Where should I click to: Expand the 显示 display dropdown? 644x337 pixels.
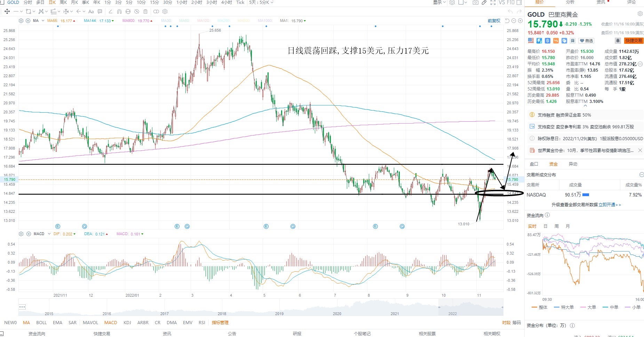pyautogui.click(x=439, y=2)
